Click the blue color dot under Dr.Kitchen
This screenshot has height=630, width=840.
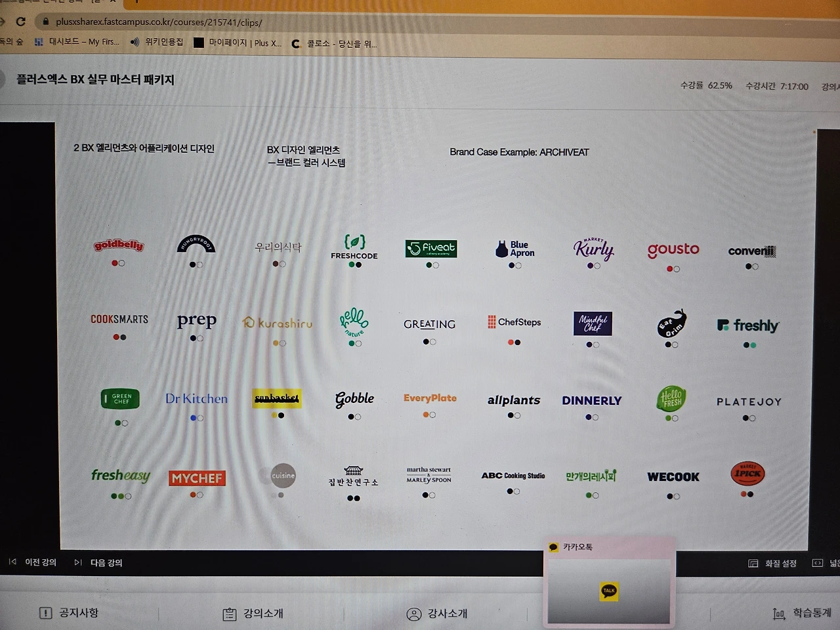pyautogui.click(x=194, y=418)
